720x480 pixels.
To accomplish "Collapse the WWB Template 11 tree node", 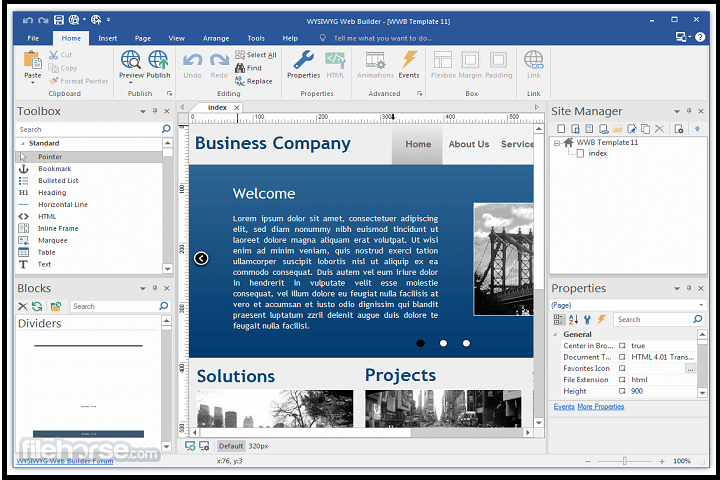I will 557,142.
